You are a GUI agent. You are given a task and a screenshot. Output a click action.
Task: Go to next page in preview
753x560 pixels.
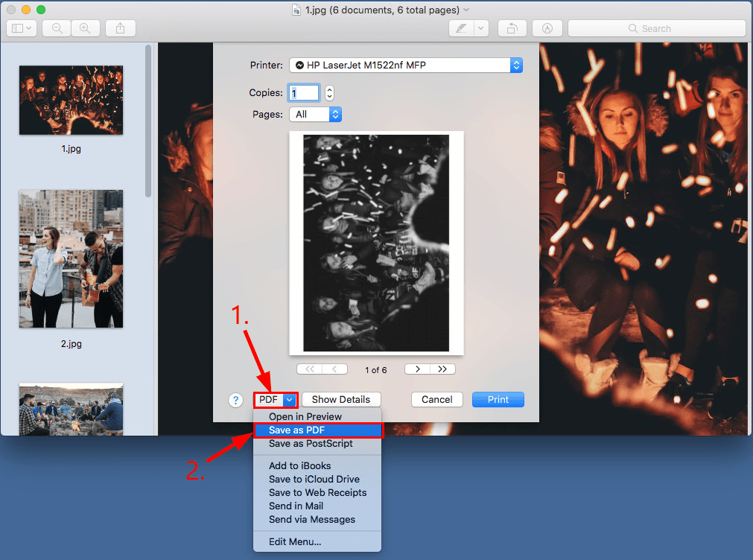[x=418, y=369]
